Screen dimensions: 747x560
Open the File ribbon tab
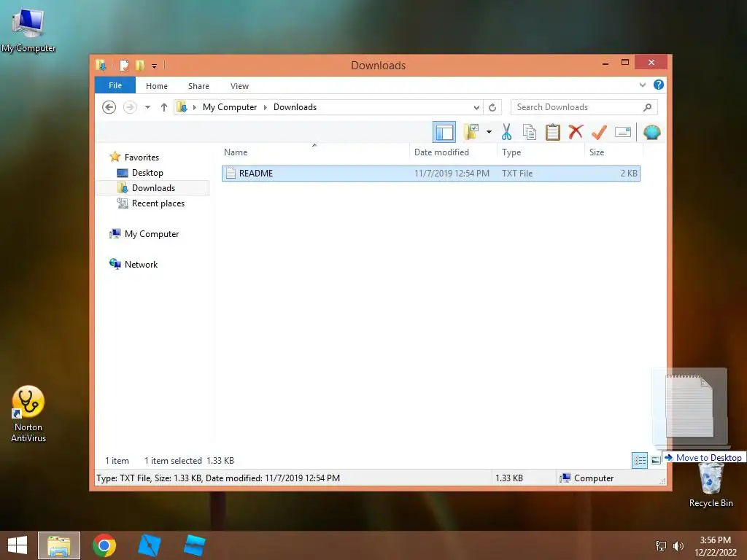click(115, 85)
